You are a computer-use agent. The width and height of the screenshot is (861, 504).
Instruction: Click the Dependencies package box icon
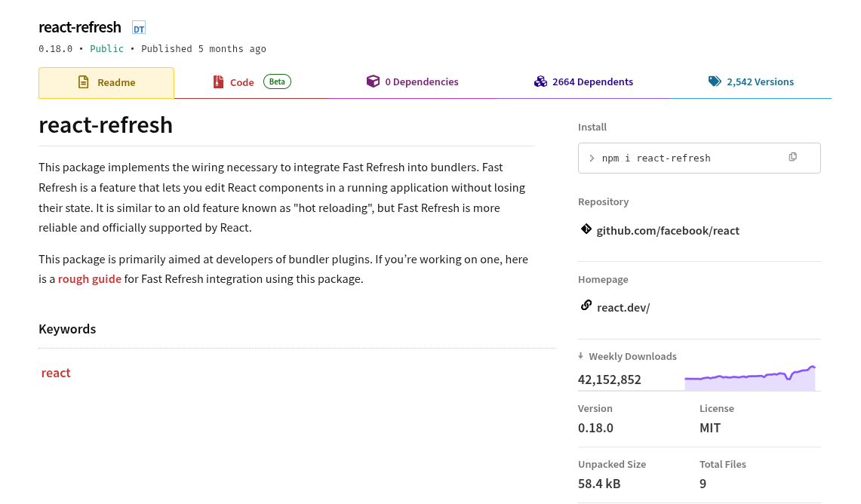pyautogui.click(x=374, y=81)
